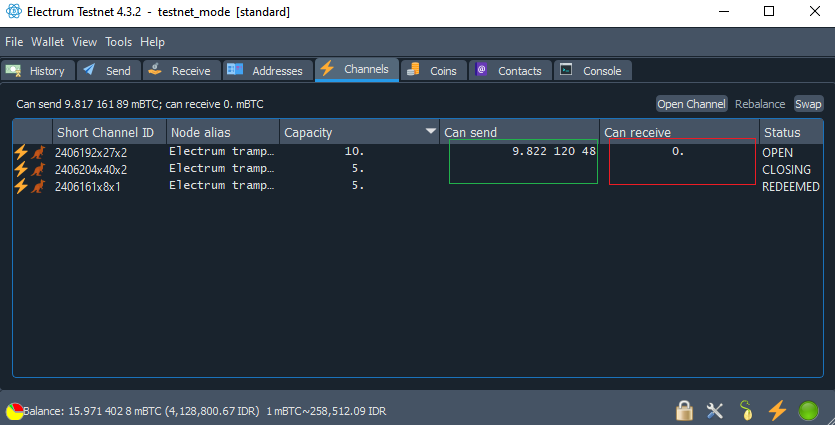Click node alias of the CLOSING channel
Image resolution: width=835 pixels, height=425 pixels.
[x=222, y=168]
